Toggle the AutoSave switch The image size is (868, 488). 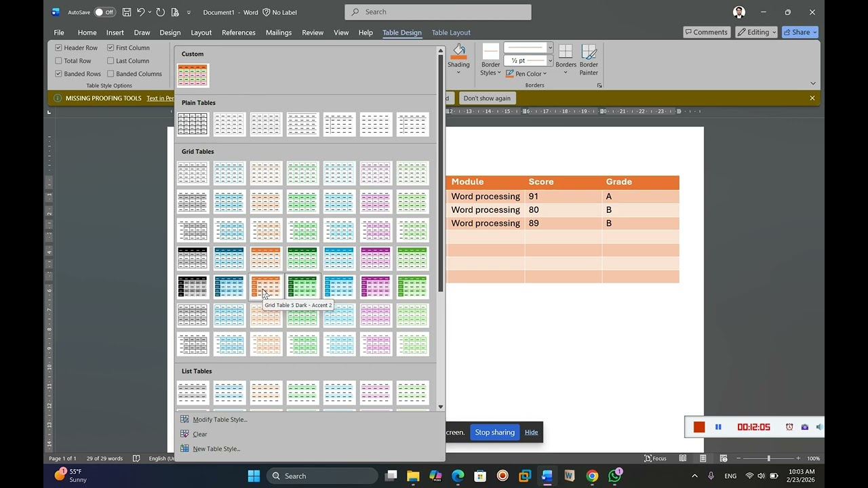pyautogui.click(x=104, y=12)
